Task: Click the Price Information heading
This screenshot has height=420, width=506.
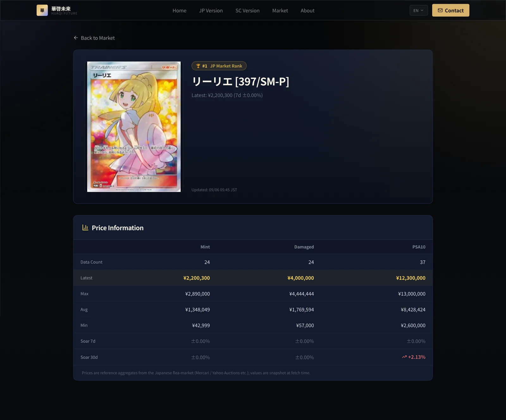Action: pos(118,228)
